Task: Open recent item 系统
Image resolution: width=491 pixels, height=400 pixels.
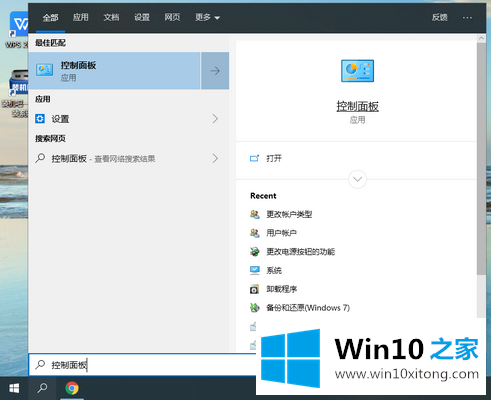Action: (x=274, y=270)
